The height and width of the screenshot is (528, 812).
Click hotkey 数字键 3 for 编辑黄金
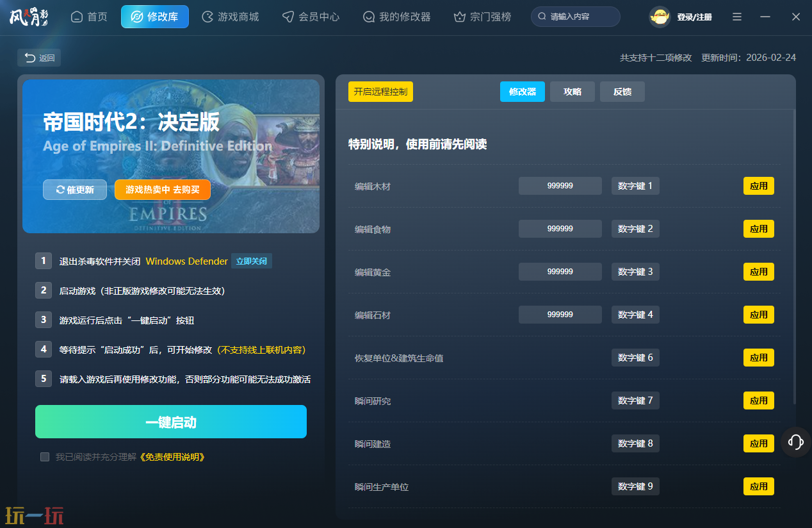635,272
